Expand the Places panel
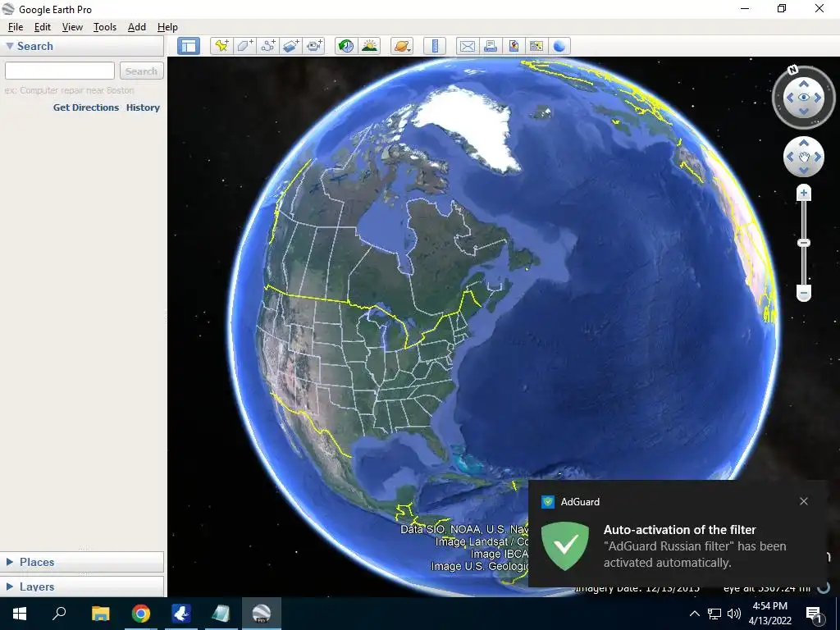The image size is (840, 630). (x=10, y=562)
